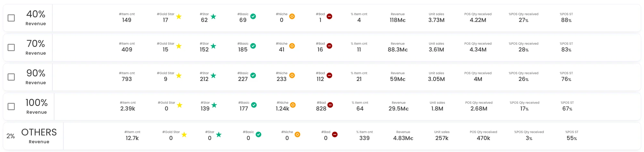Click the Gold Star icon in 40% row
Screen dimensions: 644x152
point(179,16)
